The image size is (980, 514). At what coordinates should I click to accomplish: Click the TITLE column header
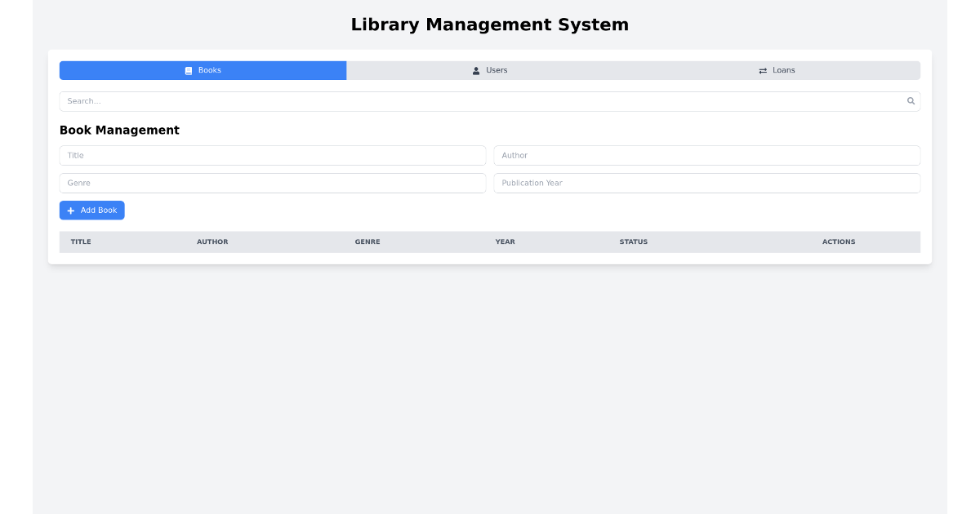pos(81,241)
